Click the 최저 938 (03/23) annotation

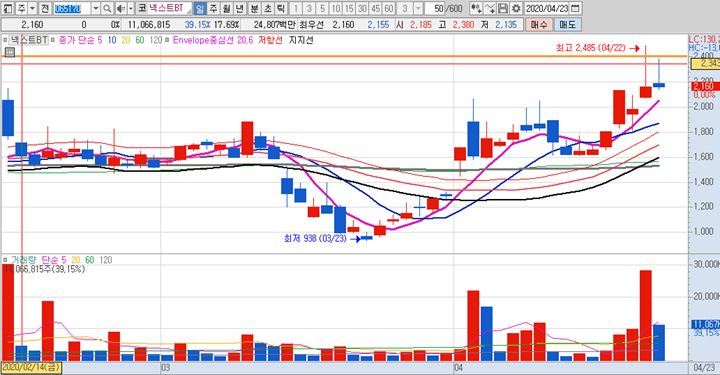coord(315,238)
